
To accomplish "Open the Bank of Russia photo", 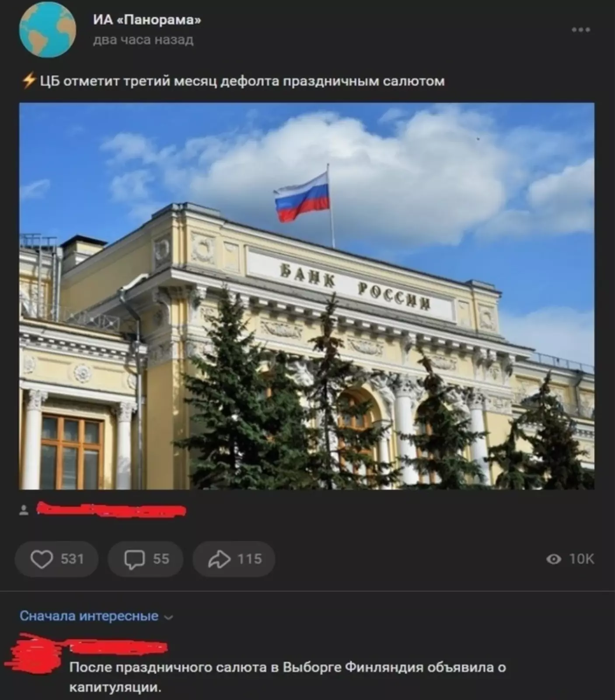I will pyautogui.click(x=307, y=296).
